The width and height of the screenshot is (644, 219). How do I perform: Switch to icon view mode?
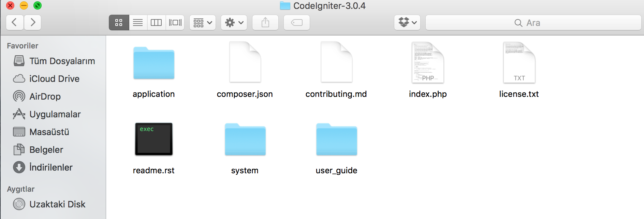pos(119,23)
